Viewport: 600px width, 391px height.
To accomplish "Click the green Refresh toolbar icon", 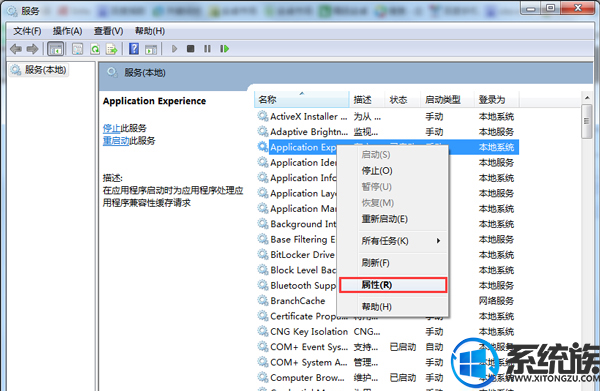I will 95,49.
